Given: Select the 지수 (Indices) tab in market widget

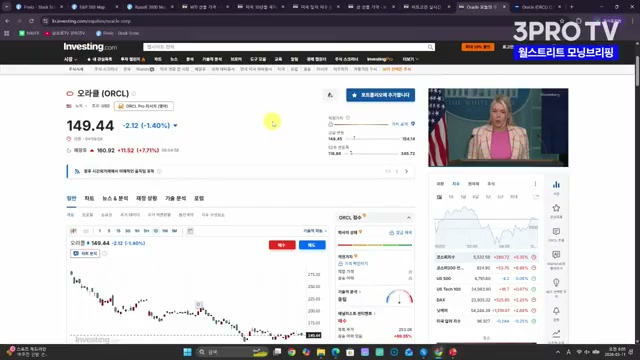Looking at the screenshot, I should coord(456,184).
